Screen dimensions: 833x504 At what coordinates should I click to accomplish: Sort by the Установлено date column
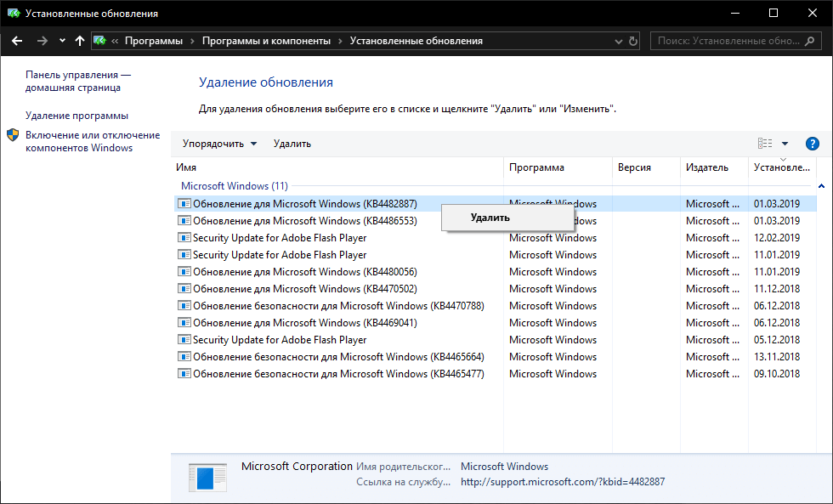click(782, 167)
